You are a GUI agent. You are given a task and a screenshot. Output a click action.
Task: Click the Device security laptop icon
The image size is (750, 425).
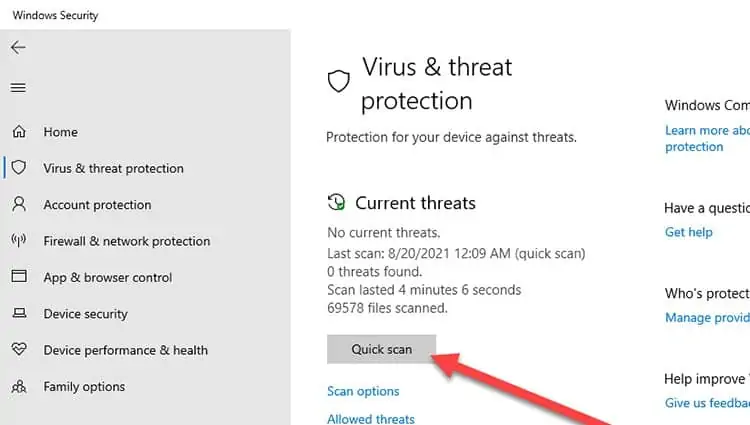[x=18, y=314]
